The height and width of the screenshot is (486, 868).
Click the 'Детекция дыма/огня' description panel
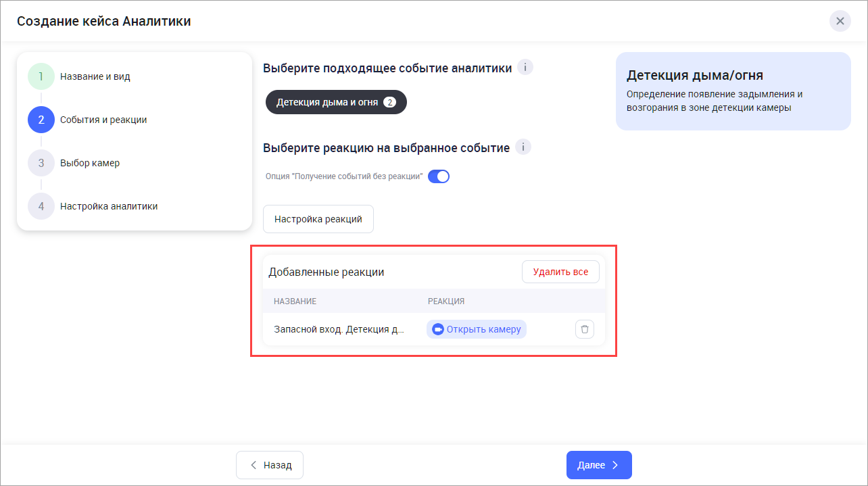(733, 91)
